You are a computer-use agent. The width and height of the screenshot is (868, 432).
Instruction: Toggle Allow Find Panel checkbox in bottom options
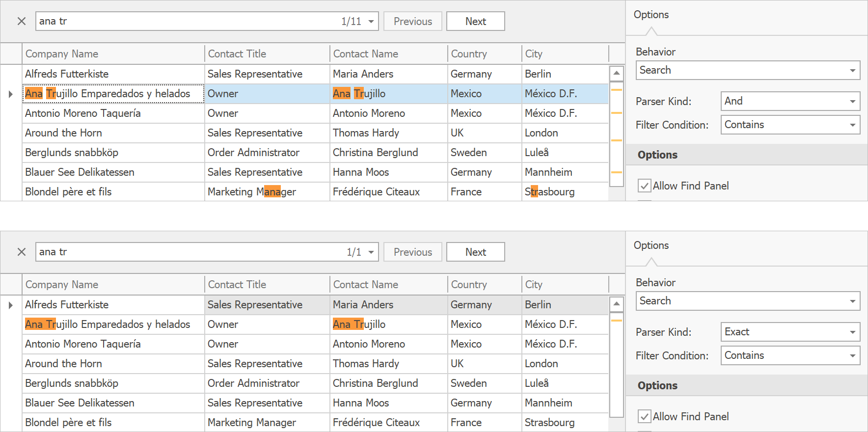tap(644, 417)
